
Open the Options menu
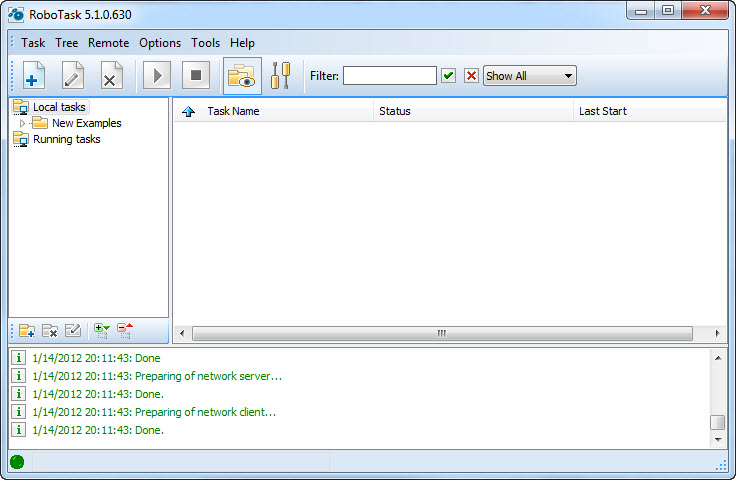click(x=160, y=43)
